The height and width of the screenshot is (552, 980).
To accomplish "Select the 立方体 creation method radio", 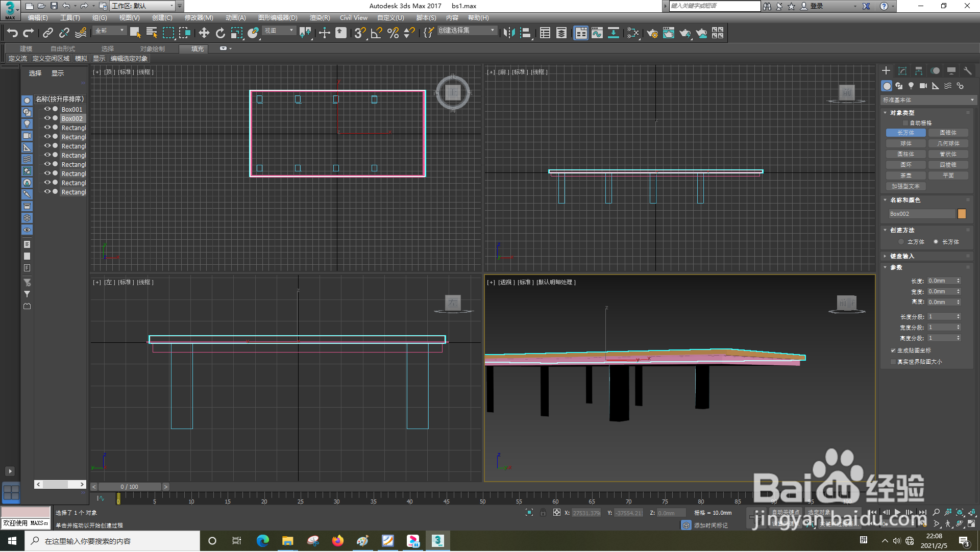I will coord(901,242).
